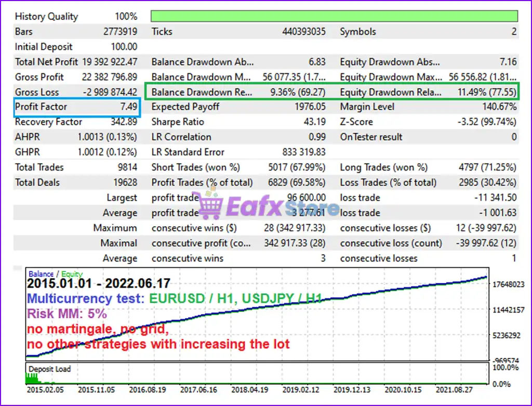Click the chart axis value 11442157
Image resolution: width=532 pixels, height=406 pixels.
pos(509,310)
